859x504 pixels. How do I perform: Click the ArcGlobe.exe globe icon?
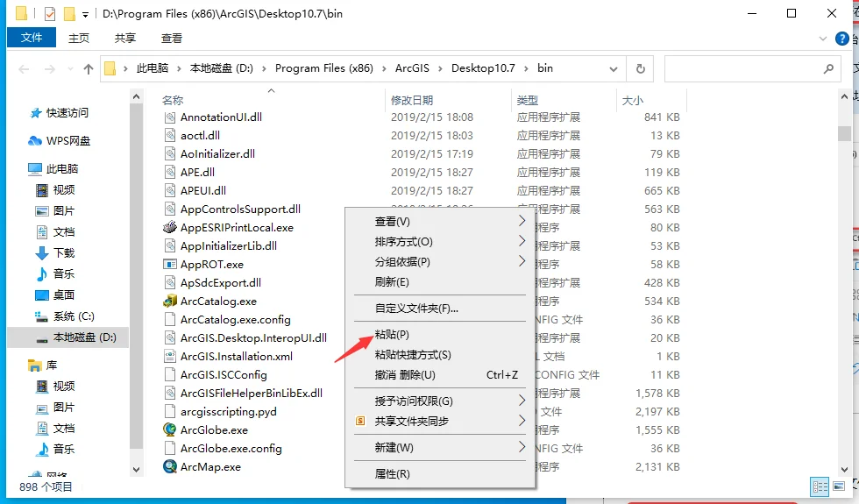170,430
